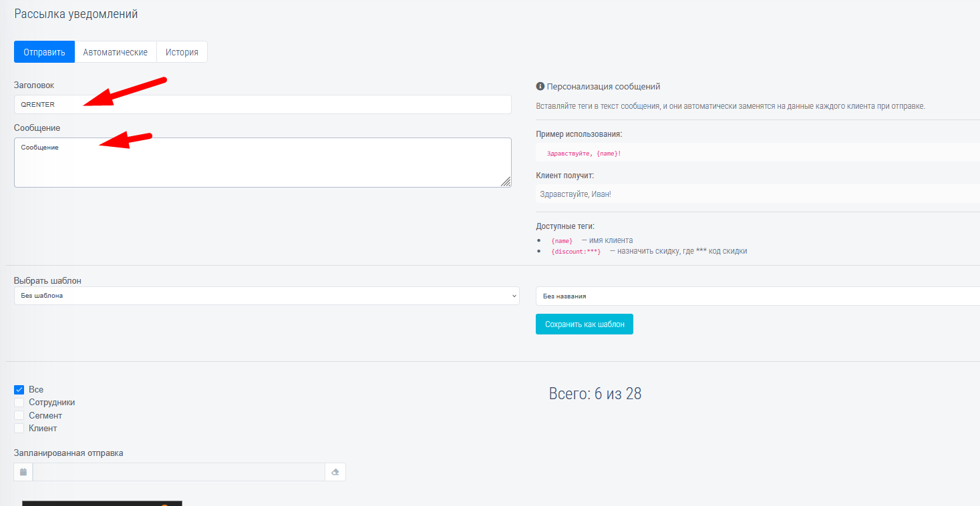Grab the resize handle of Сообщение textarea

(x=505, y=182)
